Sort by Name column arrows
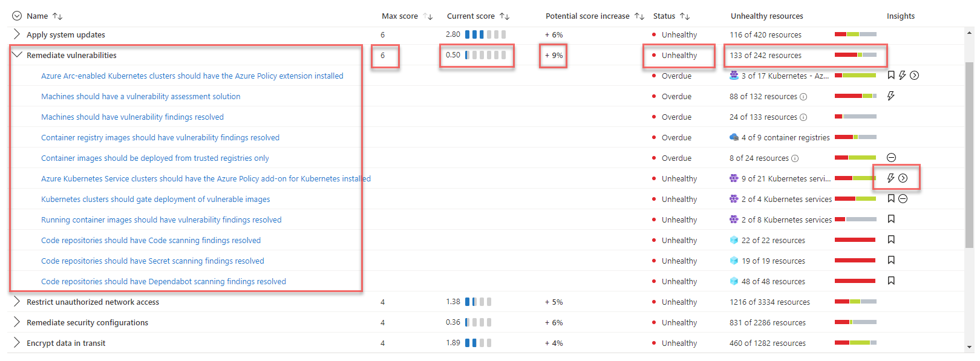 (x=57, y=16)
